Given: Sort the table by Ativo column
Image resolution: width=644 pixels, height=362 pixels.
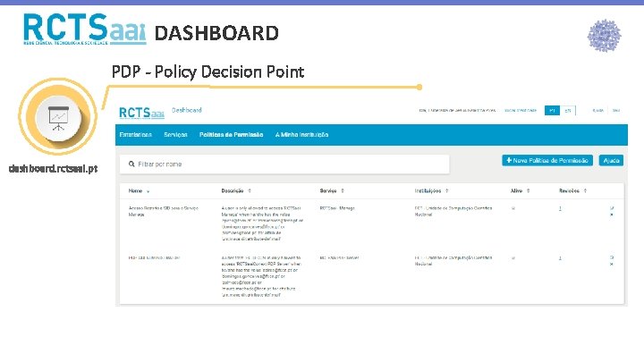Looking at the screenshot, I should pyautogui.click(x=520, y=191).
